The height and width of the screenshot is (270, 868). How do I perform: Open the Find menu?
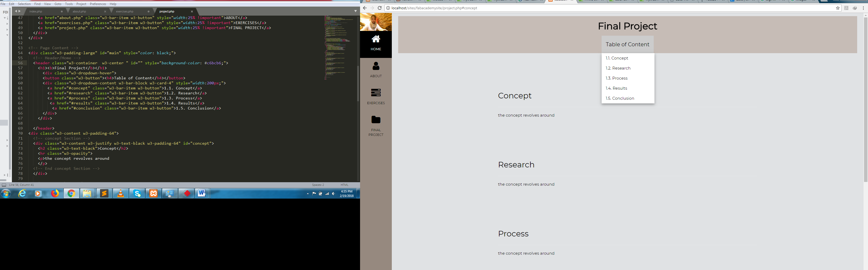pos(37,4)
